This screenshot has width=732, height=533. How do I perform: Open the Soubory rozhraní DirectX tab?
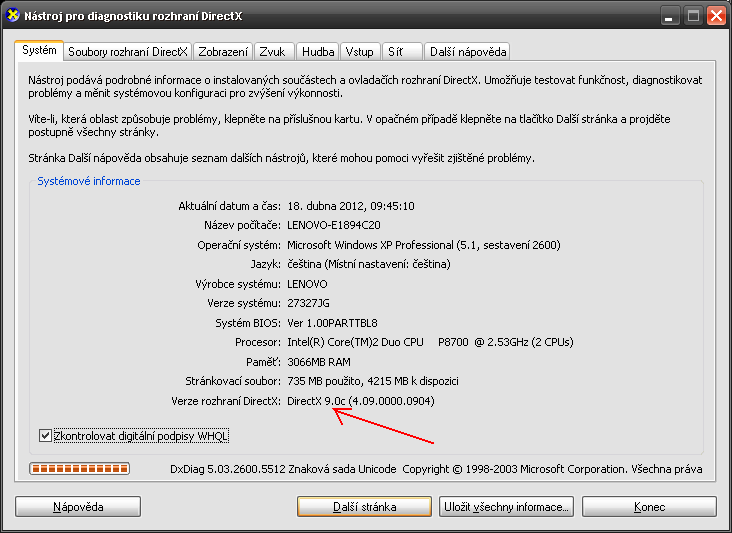pyautogui.click(x=127, y=52)
